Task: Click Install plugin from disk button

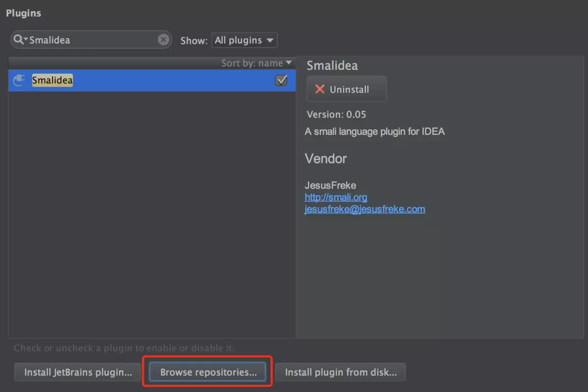Action: click(x=340, y=372)
